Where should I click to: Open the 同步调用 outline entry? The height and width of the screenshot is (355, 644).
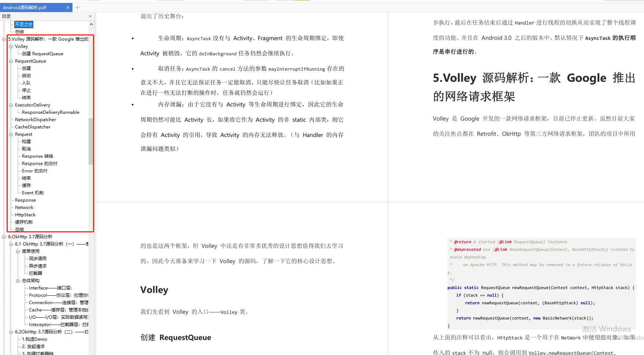click(x=38, y=259)
